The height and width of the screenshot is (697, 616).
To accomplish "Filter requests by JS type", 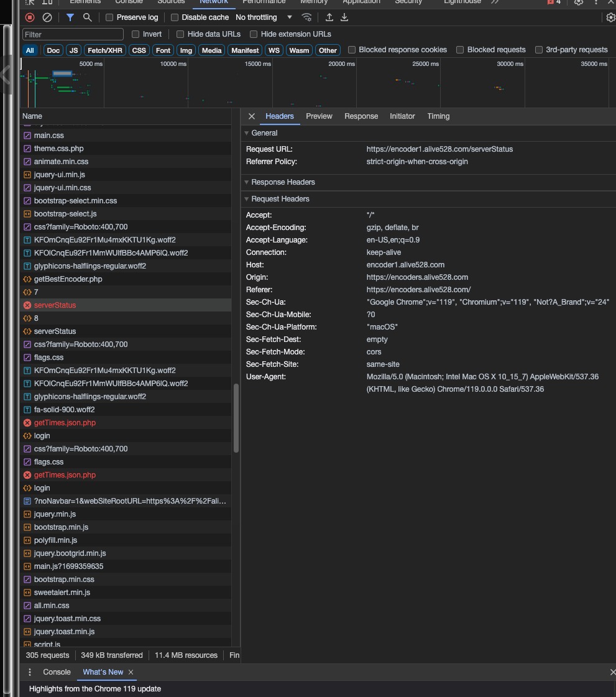I will 73,50.
